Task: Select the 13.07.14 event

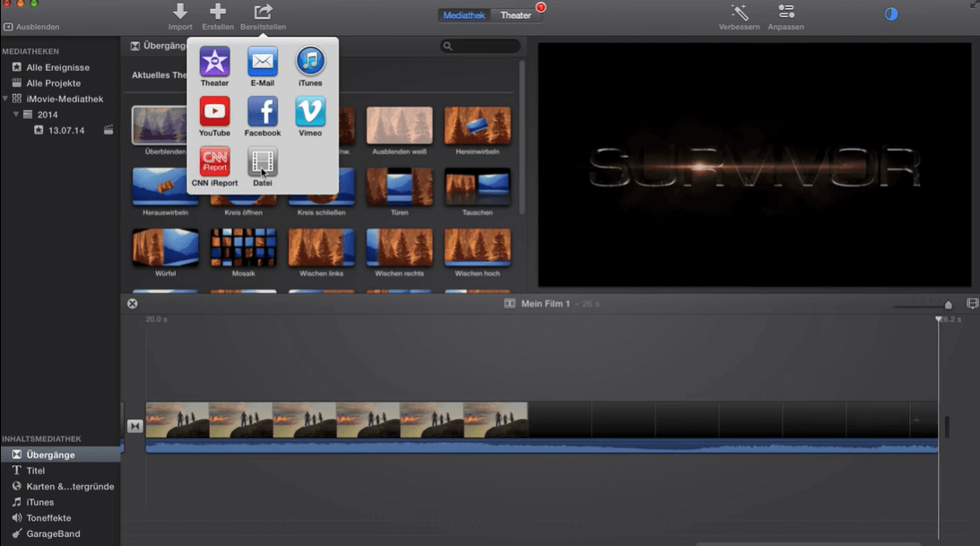Action: coord(66,131)
